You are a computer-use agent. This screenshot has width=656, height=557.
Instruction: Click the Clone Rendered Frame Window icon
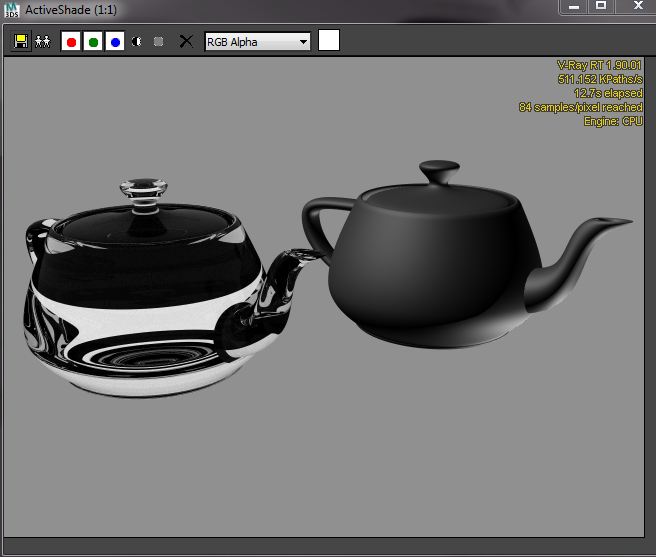42,41
